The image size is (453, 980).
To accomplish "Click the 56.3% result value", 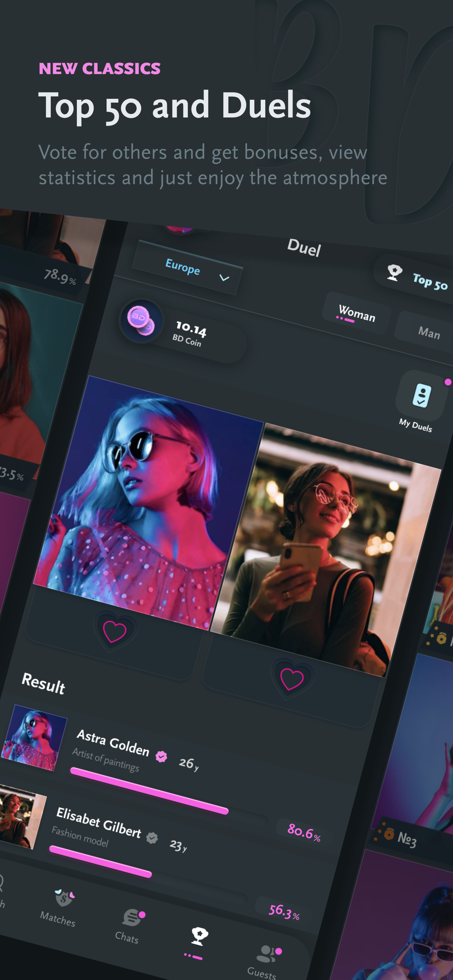I will click(x=284, y=912).
